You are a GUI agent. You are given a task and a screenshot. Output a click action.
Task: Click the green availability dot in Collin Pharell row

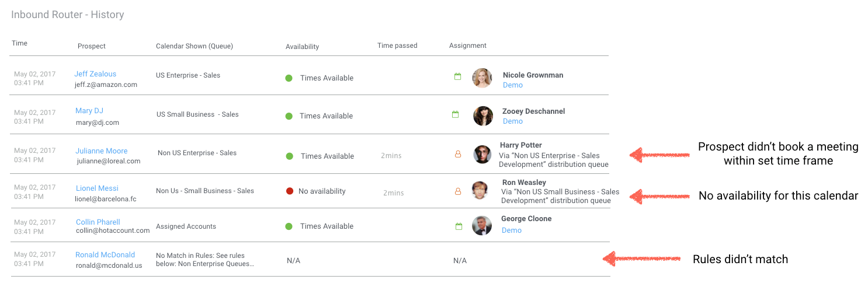(x=289, y=226)
